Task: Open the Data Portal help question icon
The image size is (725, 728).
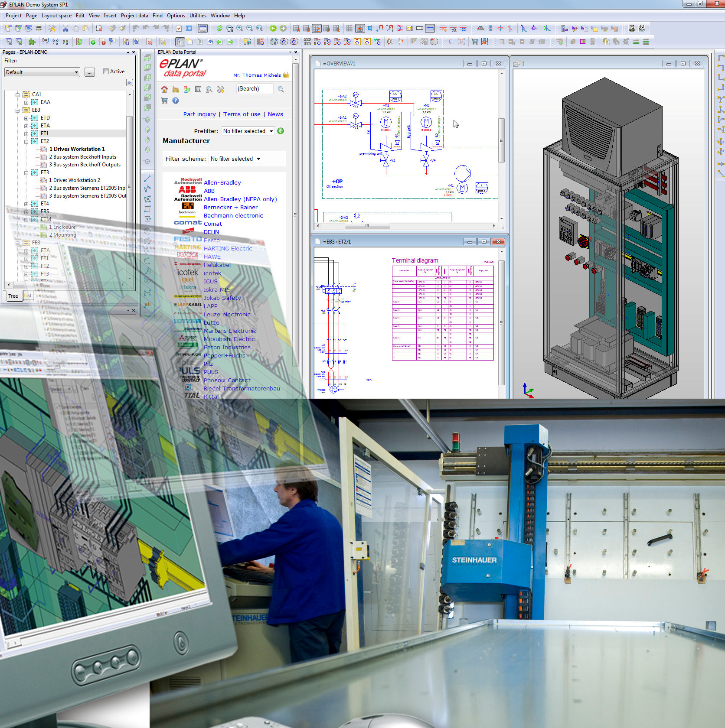Action: point(176,101)
